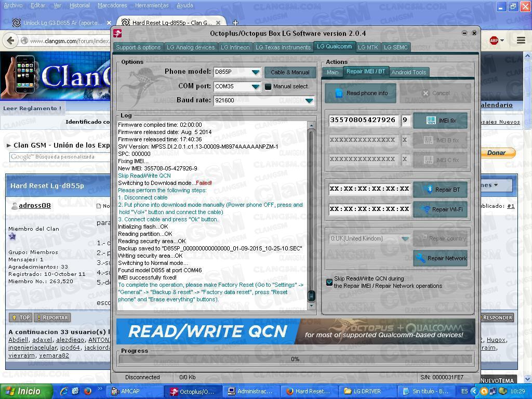
Task: Click the Bluetooth address input field
Action: click(x=370, y=189)
